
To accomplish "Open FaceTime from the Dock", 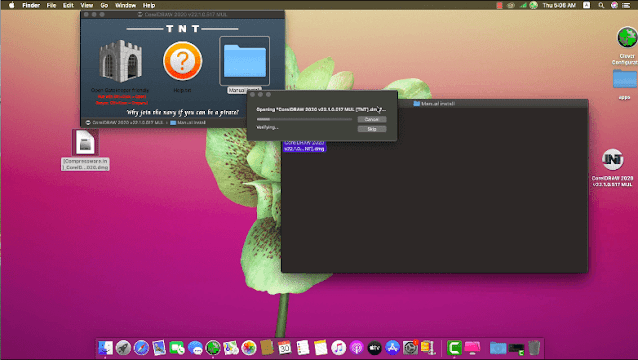I will pos(177,348).
